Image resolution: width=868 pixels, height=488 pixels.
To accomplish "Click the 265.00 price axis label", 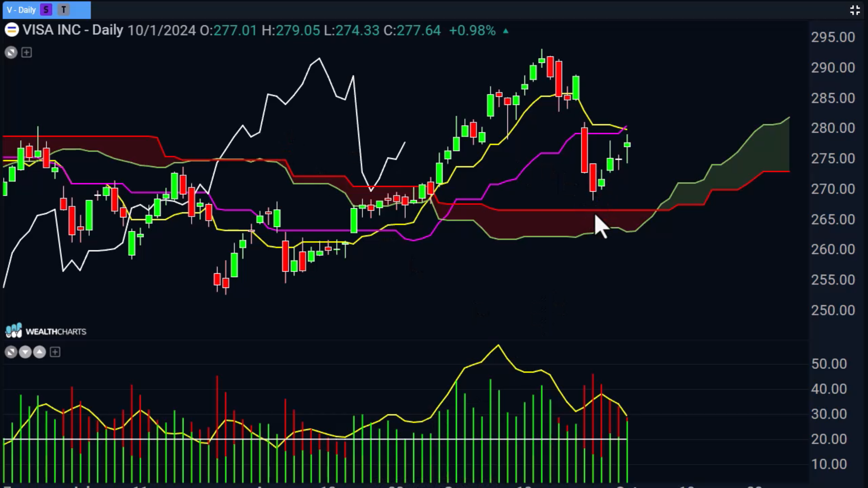I will pos(833,220).
